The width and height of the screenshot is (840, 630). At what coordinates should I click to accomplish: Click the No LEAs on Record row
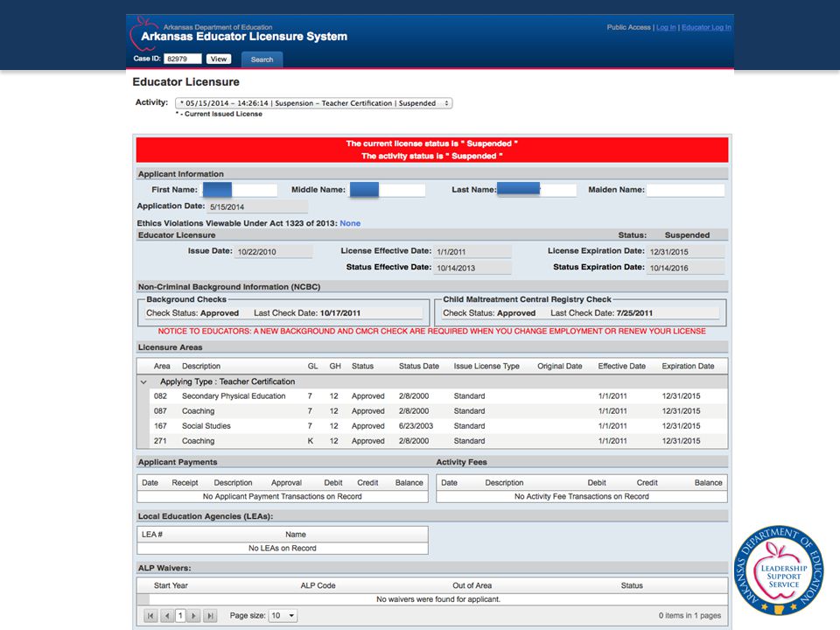tap(283, 548)
